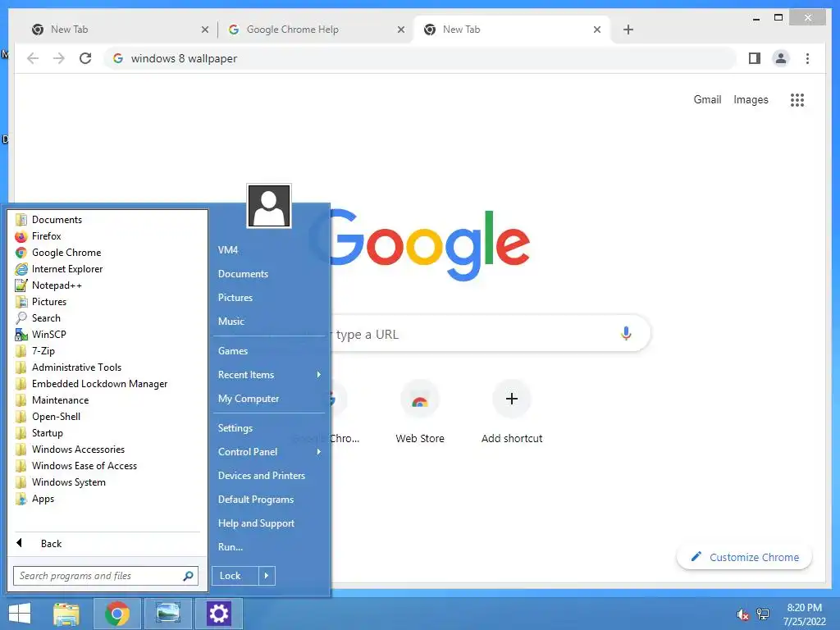Click the Lock button
The image size is (840, 630).
(235, 576)
